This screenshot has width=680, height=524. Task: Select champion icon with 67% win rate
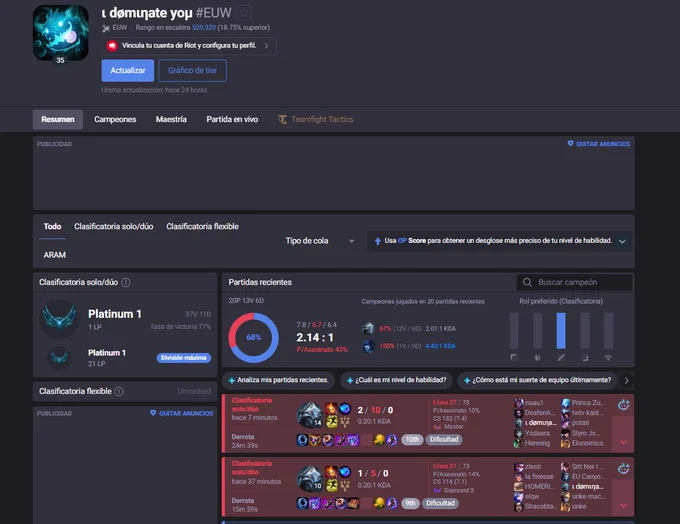point(369,329)
